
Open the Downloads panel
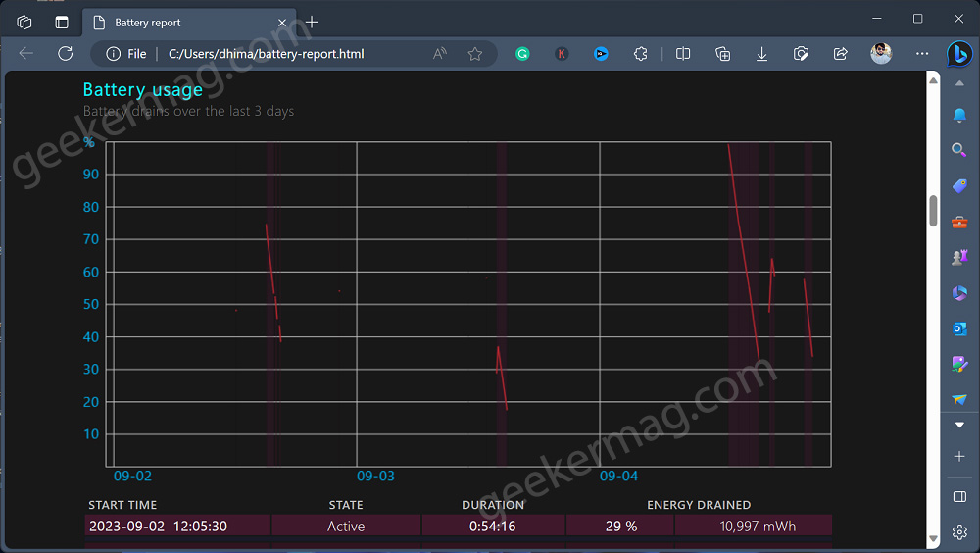[x=761, y=55]
